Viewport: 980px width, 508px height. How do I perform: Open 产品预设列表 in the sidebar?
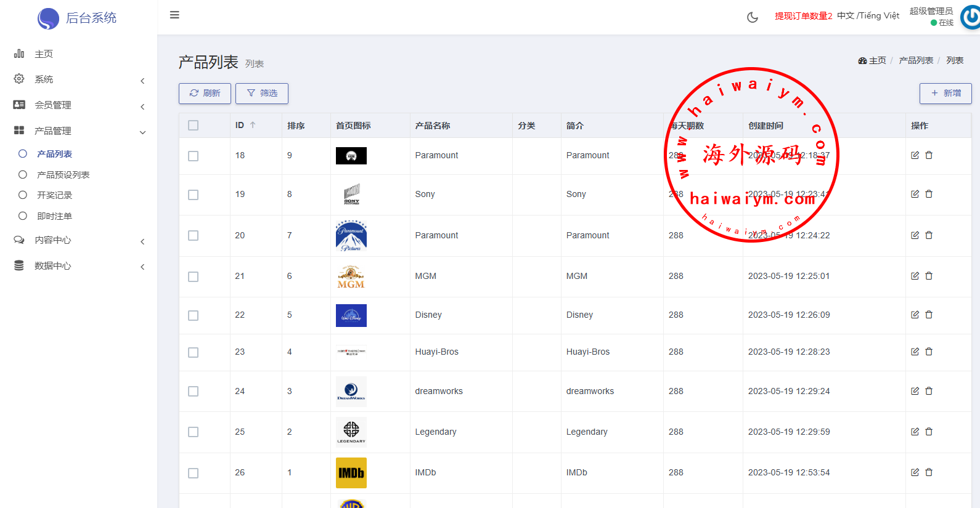tap(63, 175)
